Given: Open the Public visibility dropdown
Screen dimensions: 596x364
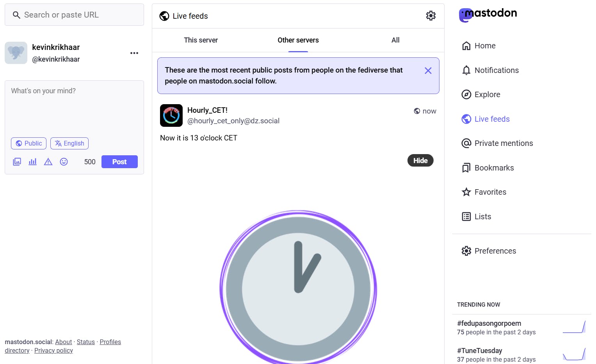Looking at the screenshot, I should click(x=28, y=143).
